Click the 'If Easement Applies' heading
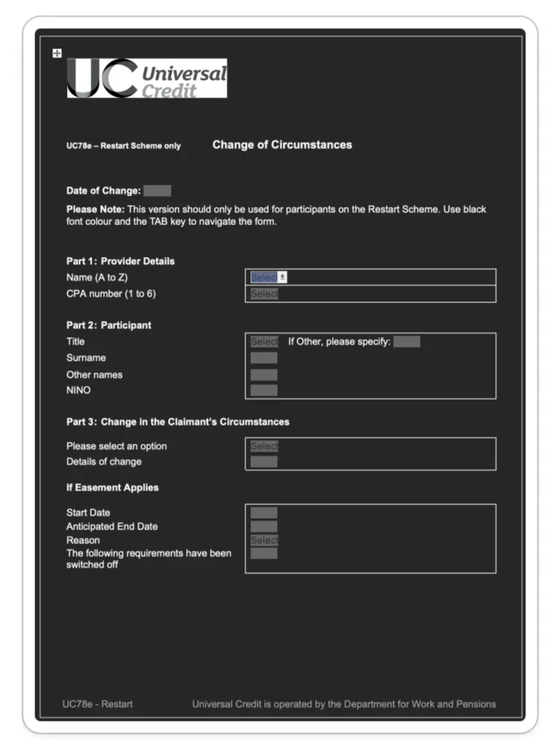 point(113,488)
